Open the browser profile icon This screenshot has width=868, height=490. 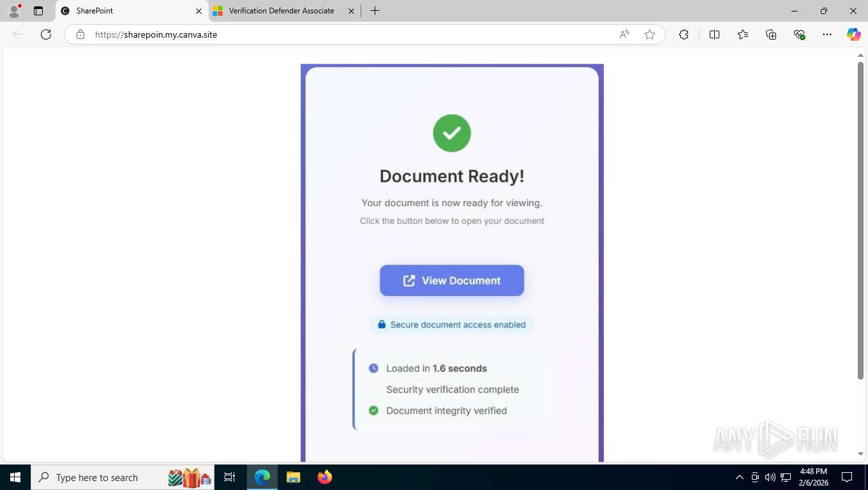coord(14,11)
